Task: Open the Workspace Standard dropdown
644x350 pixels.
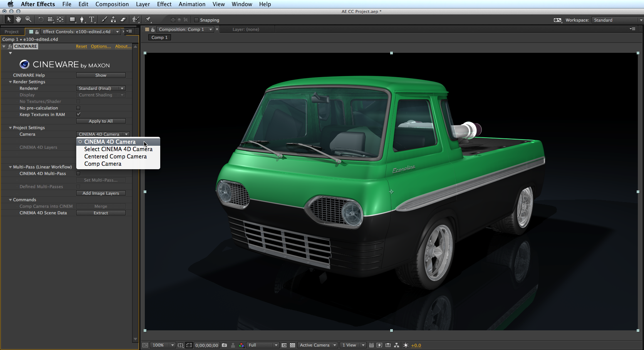Action: coord(617,20)
